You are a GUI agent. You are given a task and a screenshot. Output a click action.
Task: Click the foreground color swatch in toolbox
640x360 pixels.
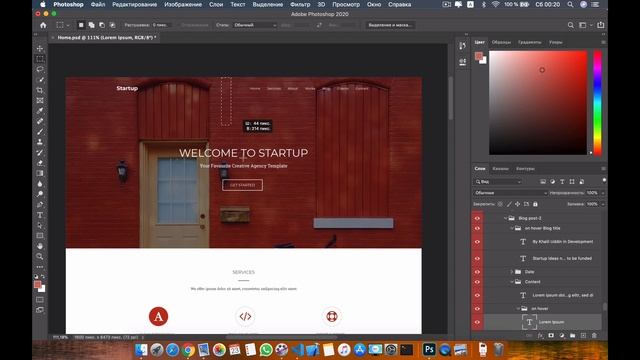pos(38,284)
